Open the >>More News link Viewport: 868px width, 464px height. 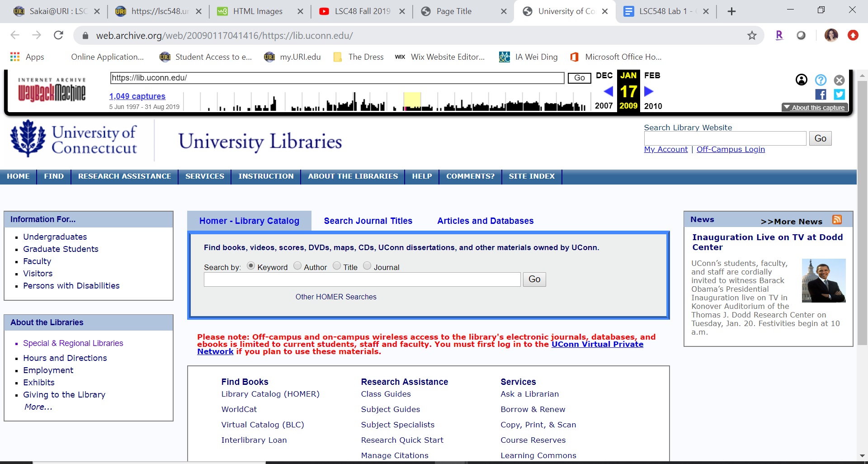(791, 222)
